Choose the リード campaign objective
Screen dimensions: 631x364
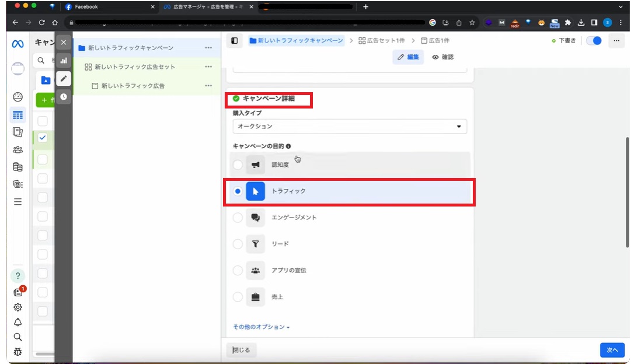[x=238, y=244]
